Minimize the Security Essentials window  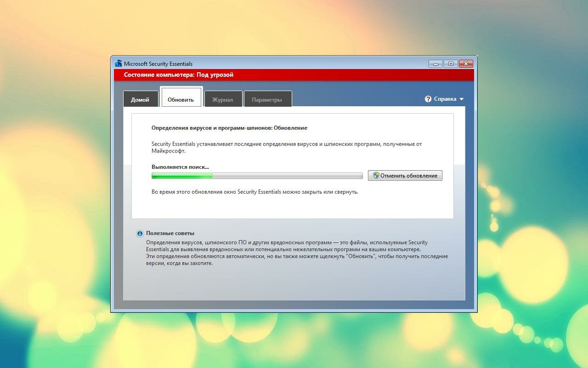pyautogui.click(x=435, y=63)
